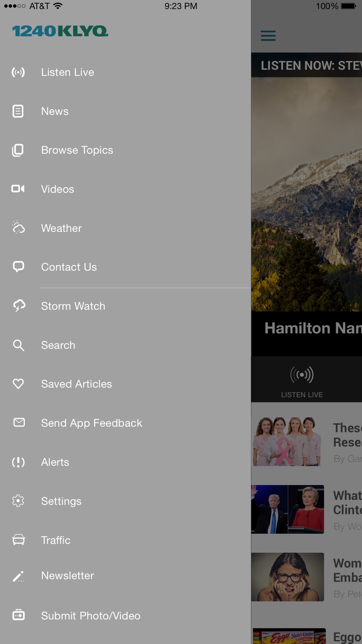Tap the Listen Live radio wave button under the Hamilton image

click(302, 375)
